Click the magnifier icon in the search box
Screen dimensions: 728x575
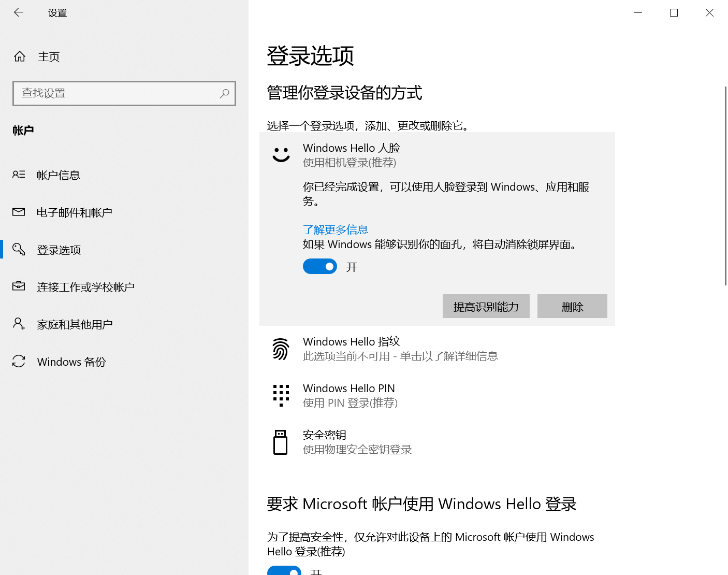click(224, 93)
